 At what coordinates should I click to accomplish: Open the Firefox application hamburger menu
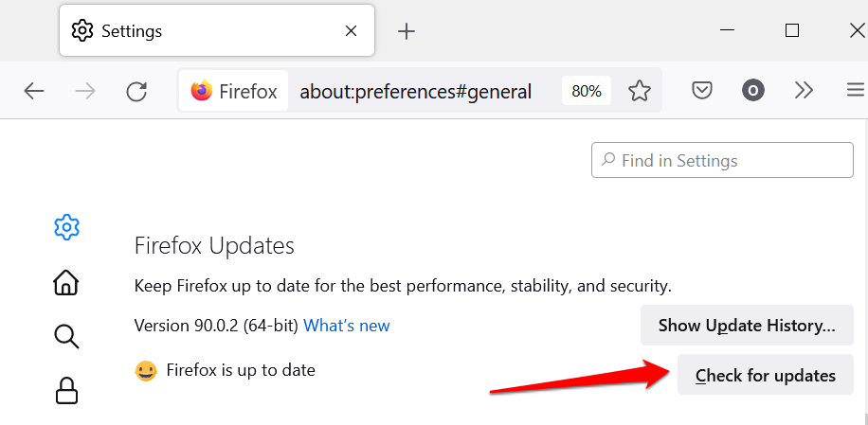pyautogui.click(x=856, y=91)
